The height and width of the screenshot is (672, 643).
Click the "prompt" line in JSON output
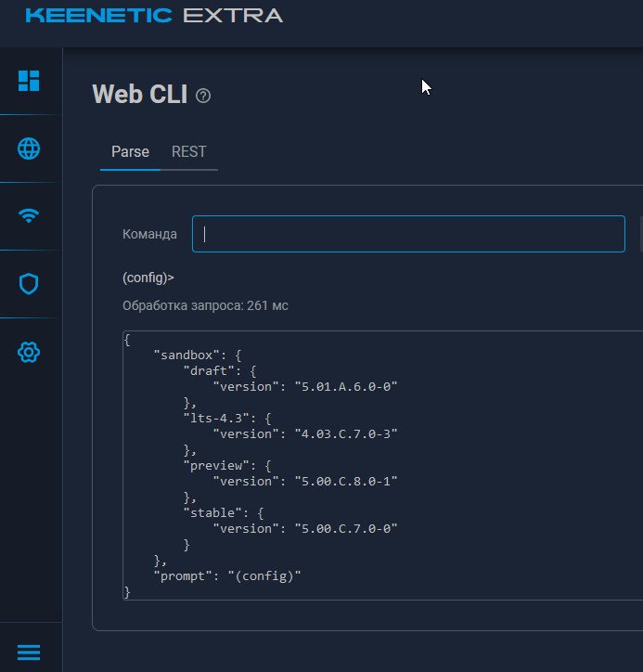coord(227,576)
